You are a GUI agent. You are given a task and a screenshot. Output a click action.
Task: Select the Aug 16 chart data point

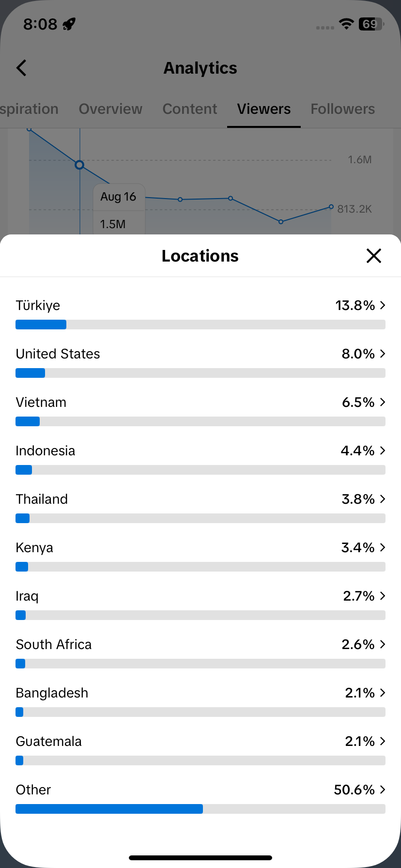(79, 165)
